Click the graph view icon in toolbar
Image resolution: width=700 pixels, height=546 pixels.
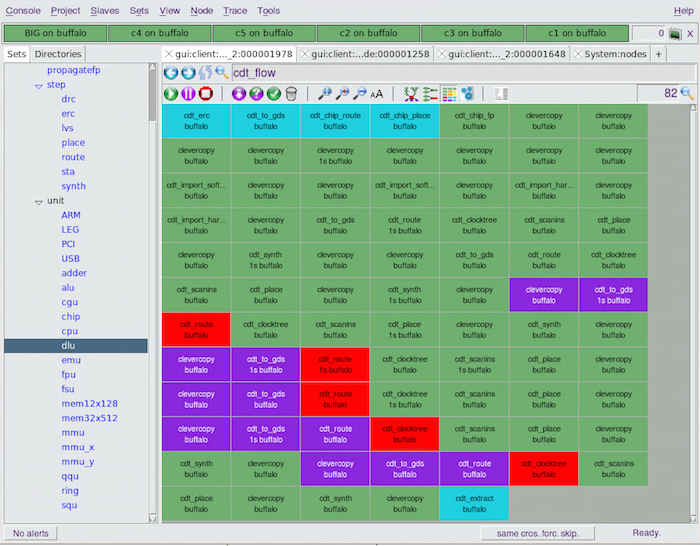click(x=411, y=93)
